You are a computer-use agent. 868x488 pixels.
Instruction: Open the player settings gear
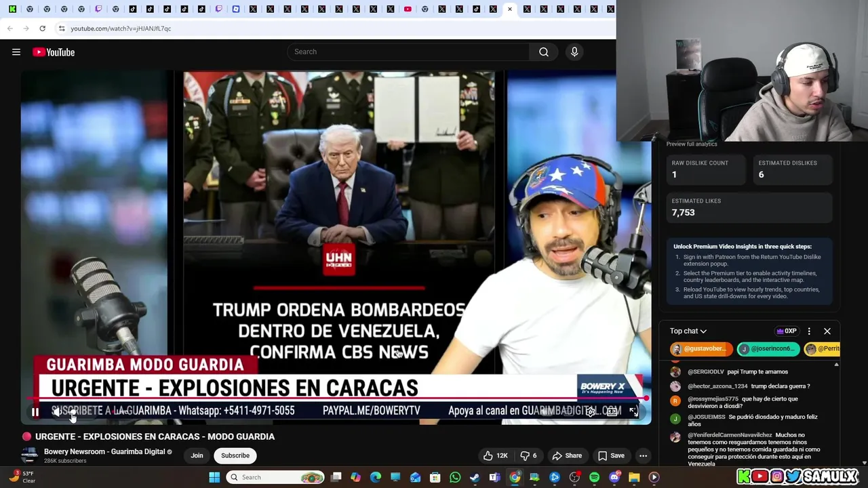coord(591,411)
